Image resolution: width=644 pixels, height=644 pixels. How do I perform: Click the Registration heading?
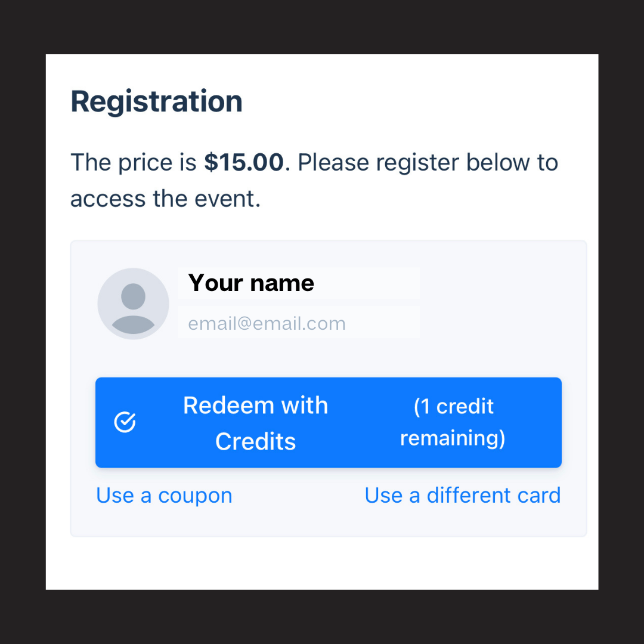(x=156, y=101)
